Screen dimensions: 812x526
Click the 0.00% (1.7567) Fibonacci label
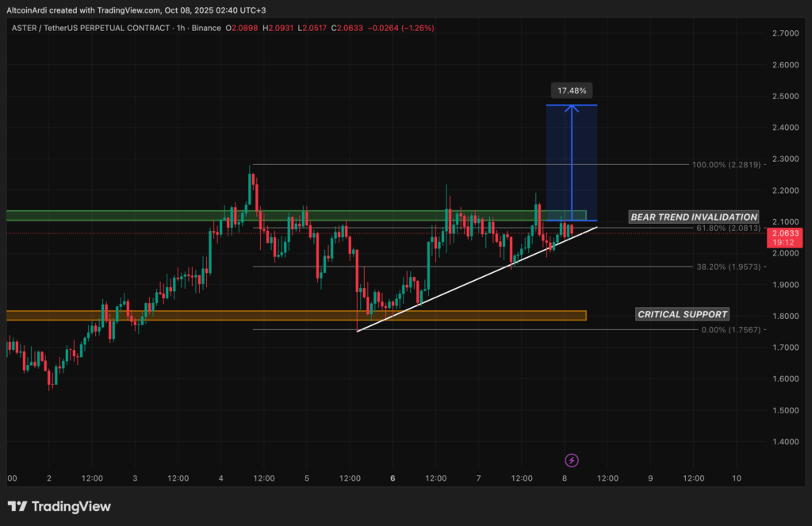pyautogui.click(x=731, y=329)
